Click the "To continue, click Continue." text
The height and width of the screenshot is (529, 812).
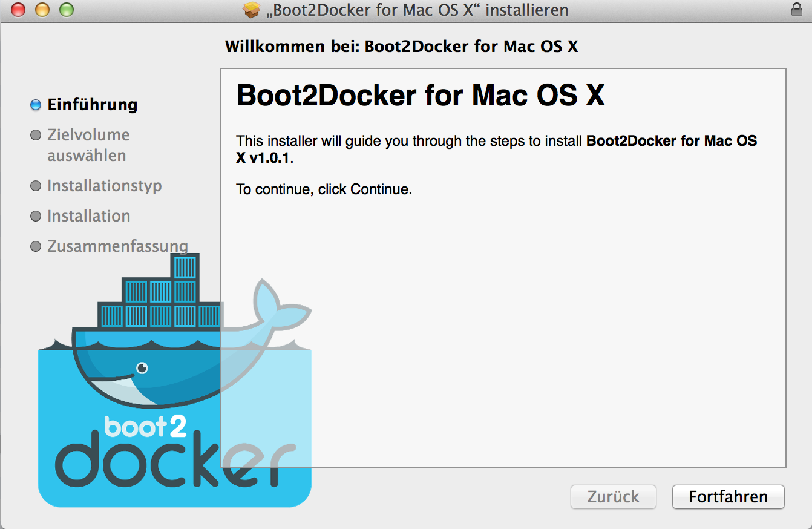coord(324,189)
